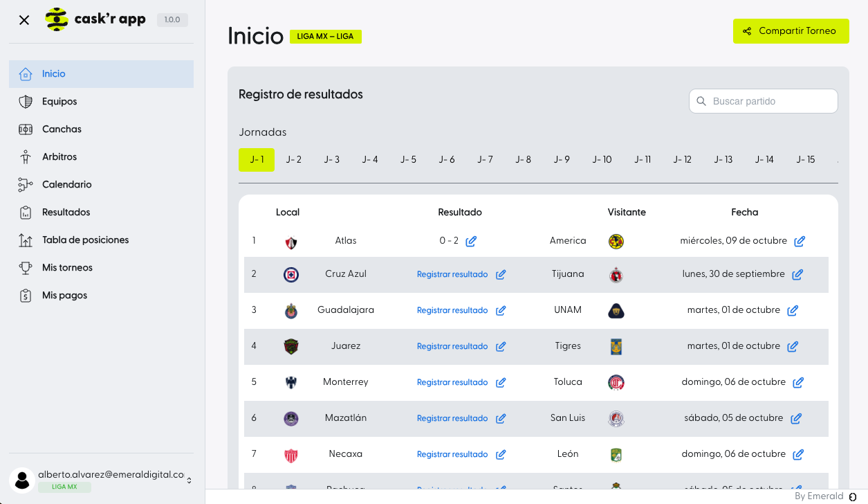Open the Tabla de posiciones chart icon
868x504 pixels.
pyautogui.click(x=26, y=240)
